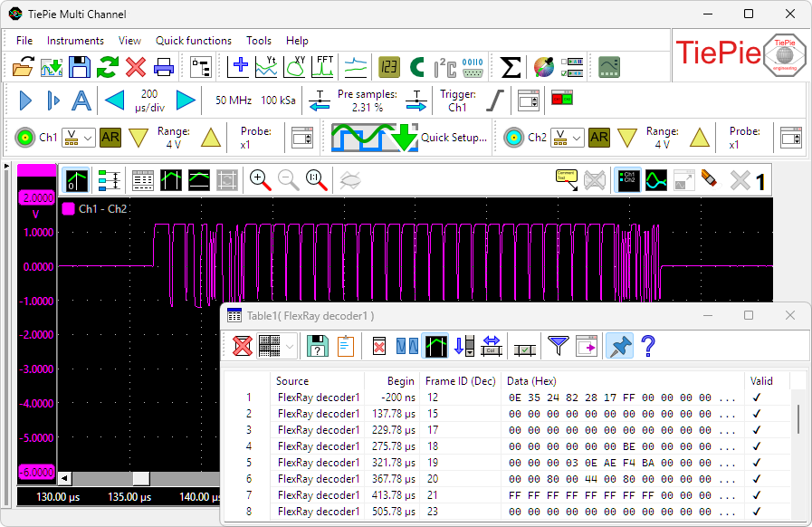Select table row with Frame ID 19
This screenshot has height=527, width=812.
[508, 463]
